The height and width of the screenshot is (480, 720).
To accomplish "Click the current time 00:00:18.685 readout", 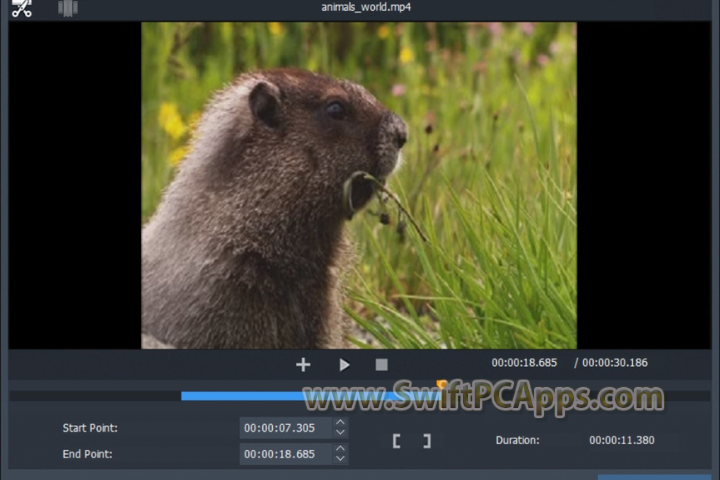I will (x=524, y=363).
